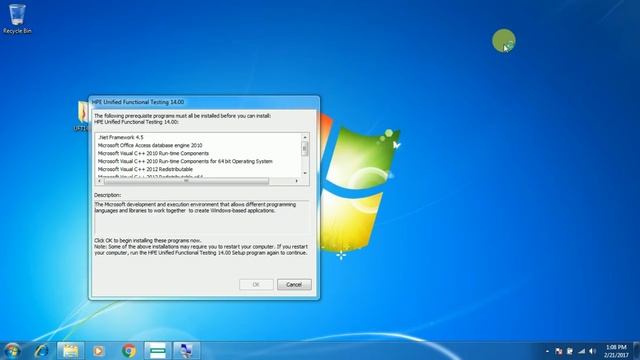Open the clock showing 1:08 PM
640x360 pixels.
616,351
